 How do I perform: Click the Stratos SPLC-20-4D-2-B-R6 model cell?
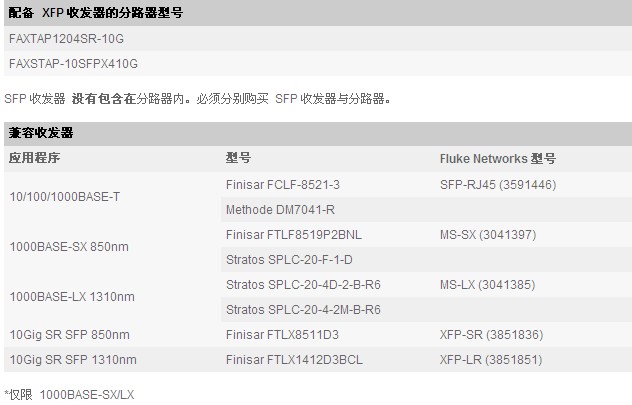(303, 285)
